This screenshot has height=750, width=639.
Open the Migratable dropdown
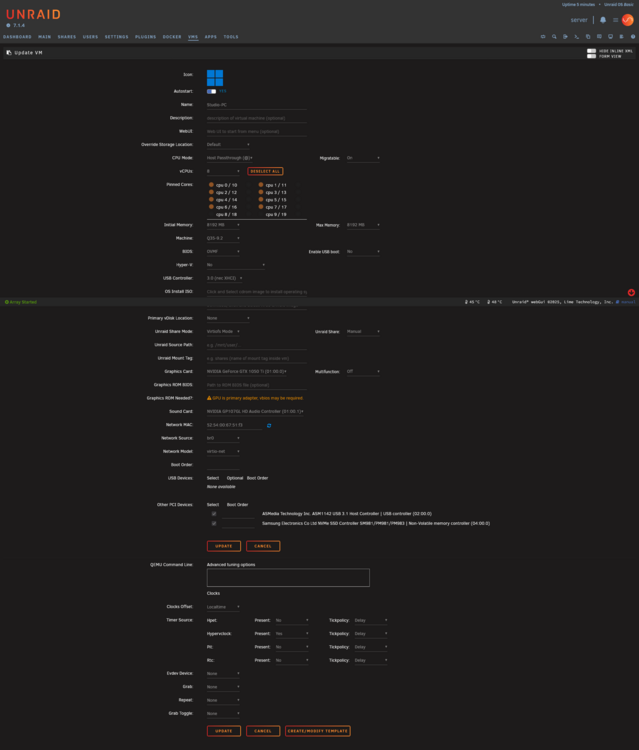(x=363, y=158)
